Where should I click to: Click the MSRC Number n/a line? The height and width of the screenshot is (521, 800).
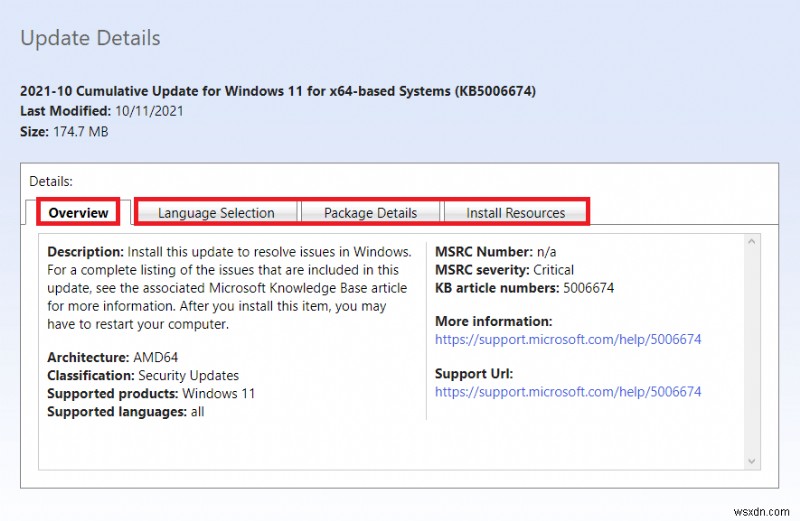tap(495, 252)
